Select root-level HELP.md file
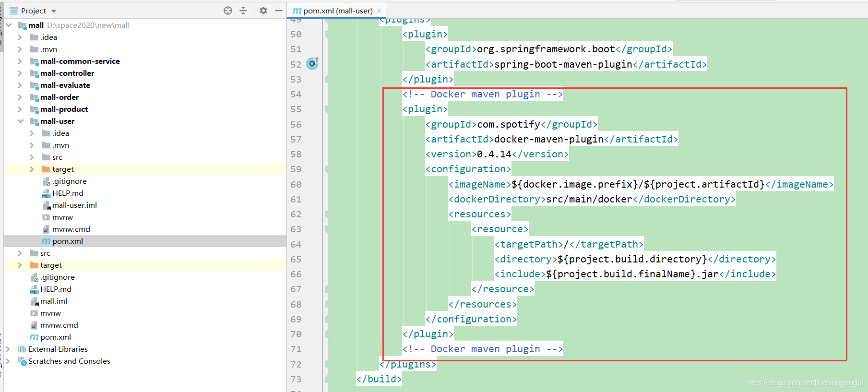The height and width of the screenshot is (392, 868). coord(56,289)
